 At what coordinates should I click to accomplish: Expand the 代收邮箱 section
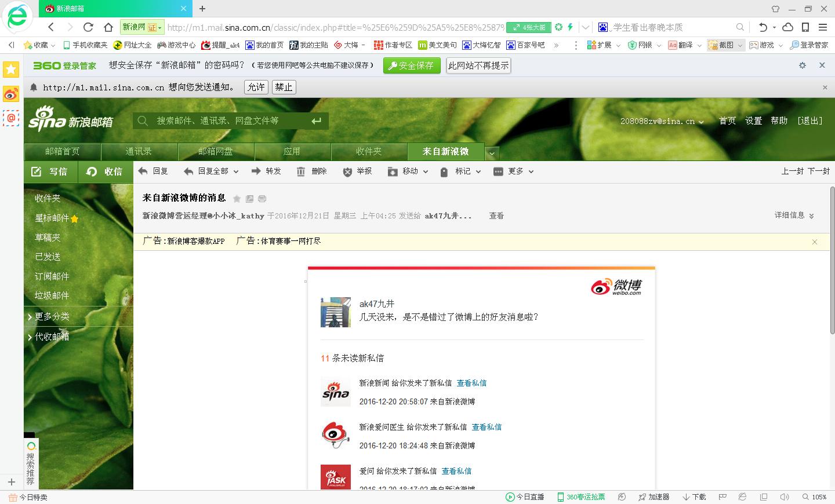[x=49, y=337]
